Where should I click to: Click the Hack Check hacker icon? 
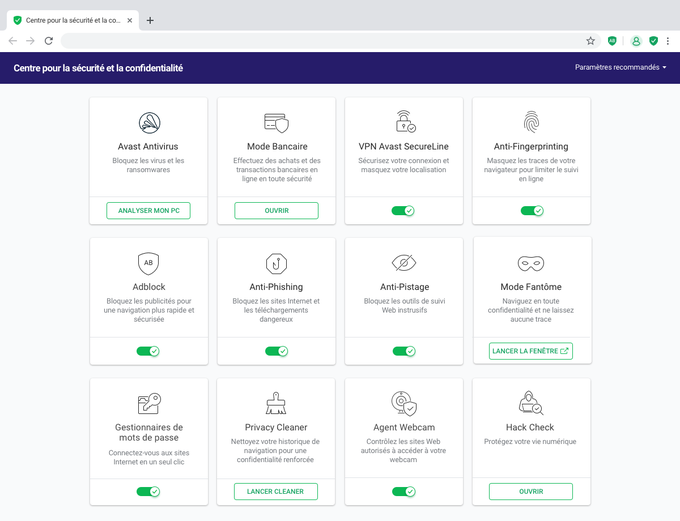pyautogui.click(x=531, y=403)
